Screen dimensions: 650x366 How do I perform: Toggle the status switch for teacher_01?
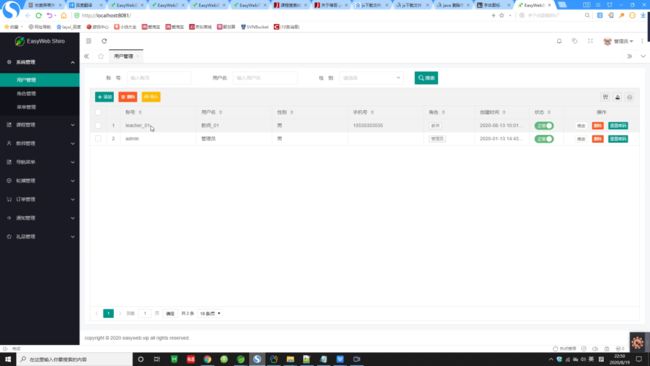(544, 126)
